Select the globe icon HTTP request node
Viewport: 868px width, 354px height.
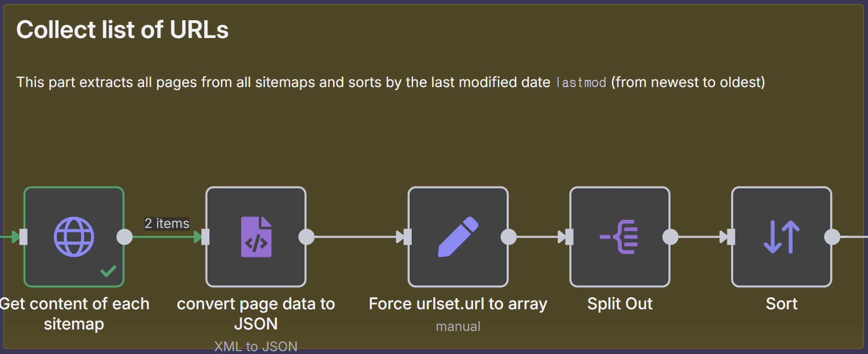pos(74,237)
